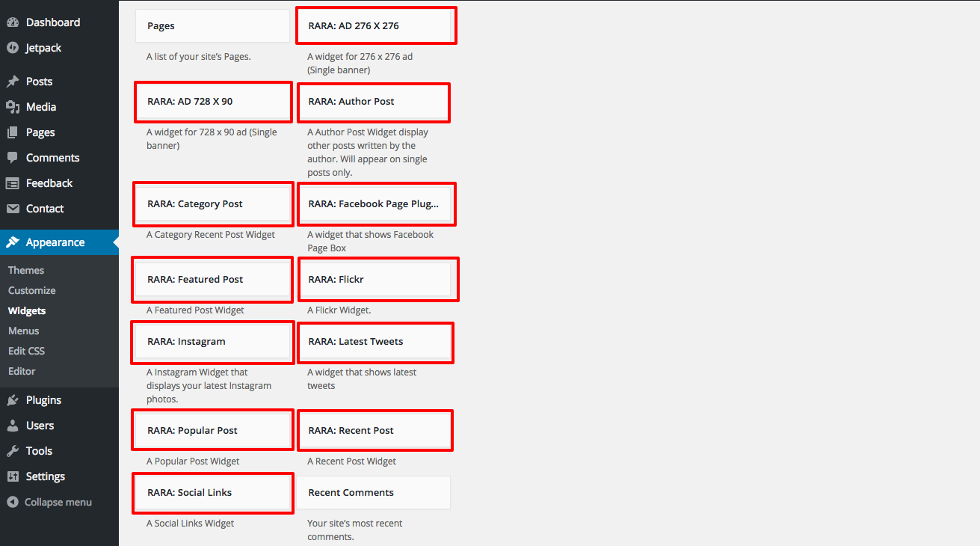Click the Appearance paintbrush icon
This screenshot has width=980, height=546.
(13, 242)
